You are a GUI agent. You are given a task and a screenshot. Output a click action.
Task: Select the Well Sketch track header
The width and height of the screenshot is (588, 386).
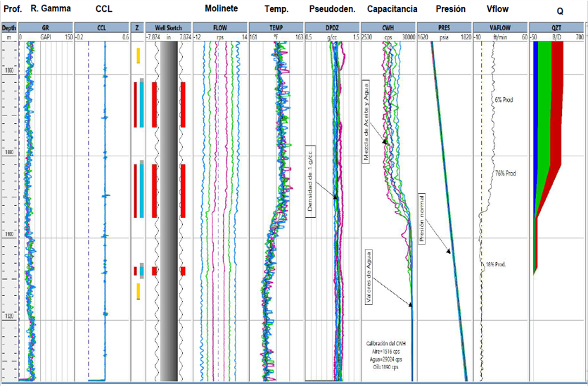[x=168, y=28]
